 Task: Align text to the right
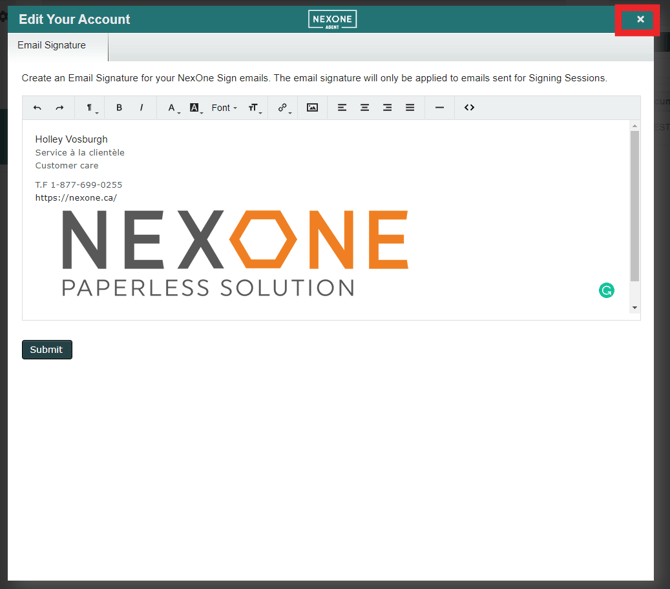(x=387, y=108)
